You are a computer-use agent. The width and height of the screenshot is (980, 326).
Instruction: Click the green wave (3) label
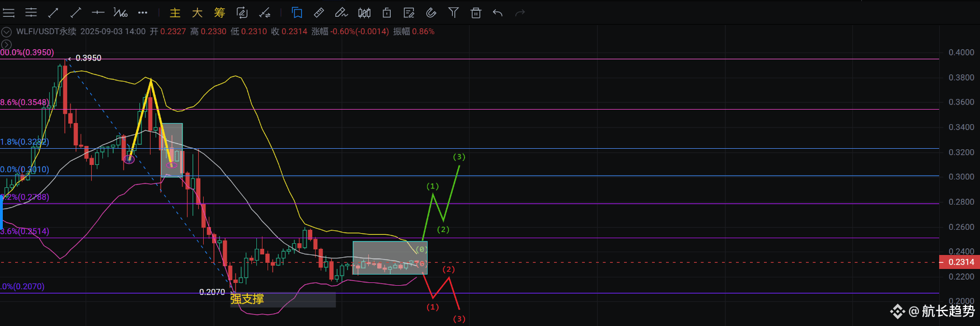(x=459, y=157)
